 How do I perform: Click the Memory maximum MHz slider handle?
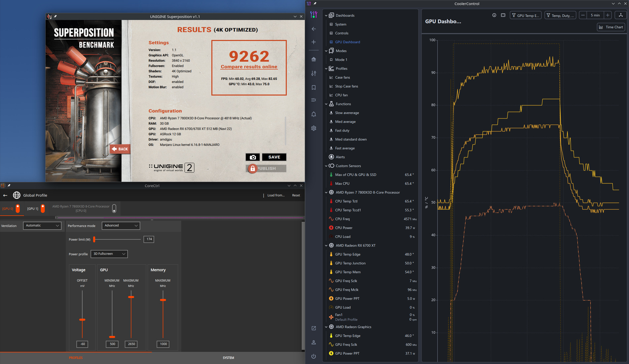[163, 300]
